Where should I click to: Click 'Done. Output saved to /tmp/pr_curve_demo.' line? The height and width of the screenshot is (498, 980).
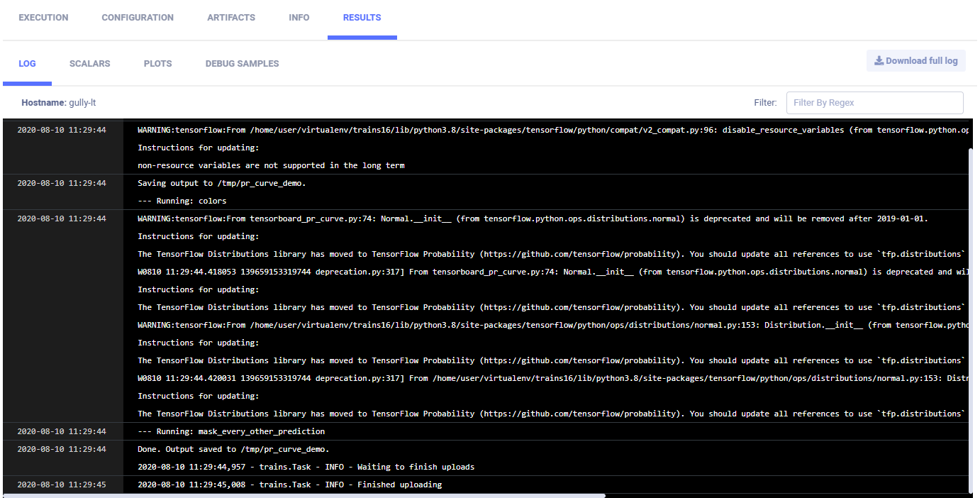click(x=233, y=449)
